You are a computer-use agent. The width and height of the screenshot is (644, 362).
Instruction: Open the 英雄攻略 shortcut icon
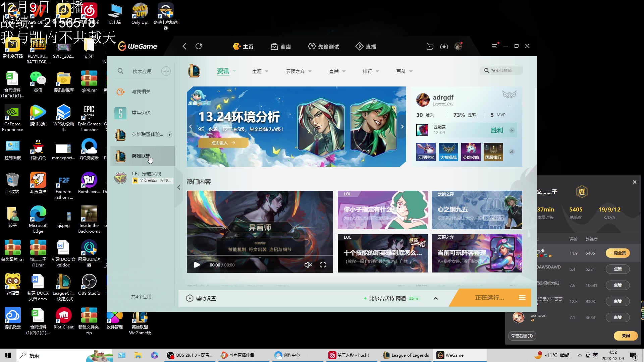click(471, 152)
